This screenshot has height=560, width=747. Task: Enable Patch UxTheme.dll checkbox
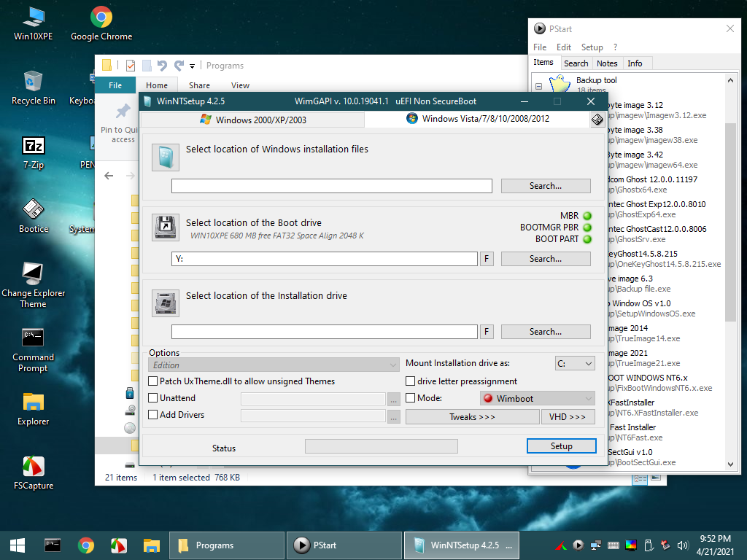pos(153,381)
